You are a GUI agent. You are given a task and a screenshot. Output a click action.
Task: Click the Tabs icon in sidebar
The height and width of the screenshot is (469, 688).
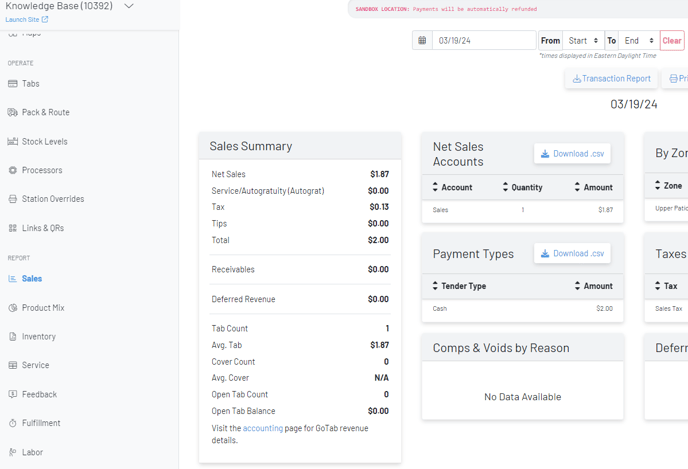[x=13, y=84]
